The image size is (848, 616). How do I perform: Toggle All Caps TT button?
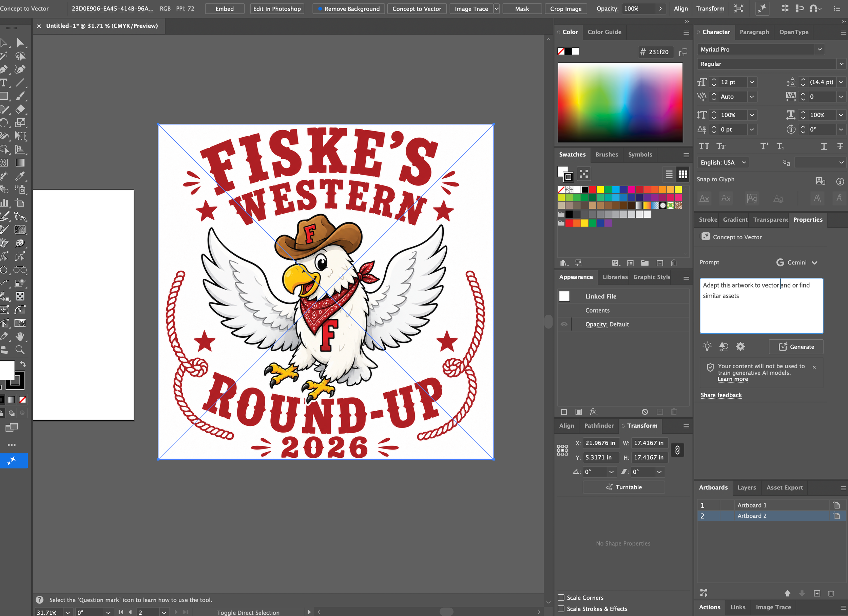coord(704,146)
